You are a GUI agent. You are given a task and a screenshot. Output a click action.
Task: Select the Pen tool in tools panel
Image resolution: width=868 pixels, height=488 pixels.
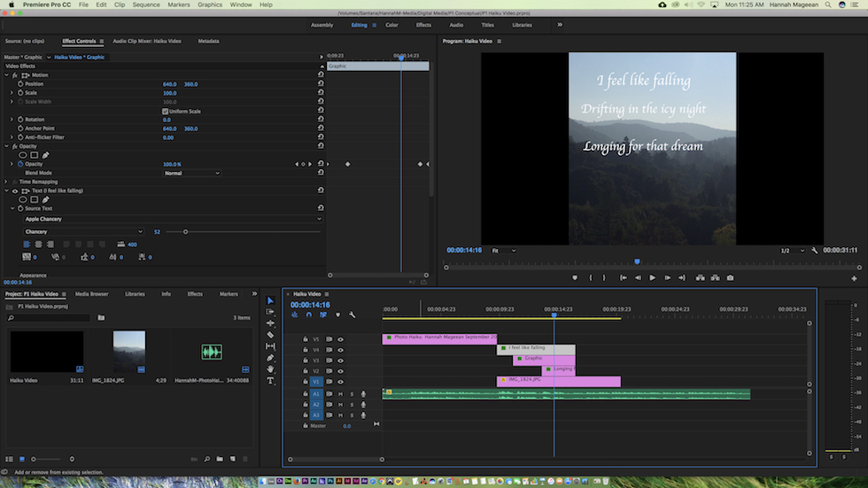[x=270, y=358]
